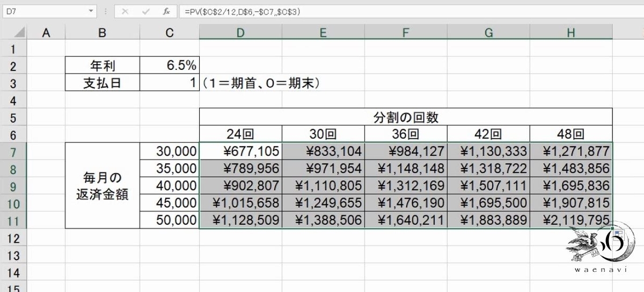Click the cell showing ¥789,956
The image size is (644, 292).
point(240,169)
